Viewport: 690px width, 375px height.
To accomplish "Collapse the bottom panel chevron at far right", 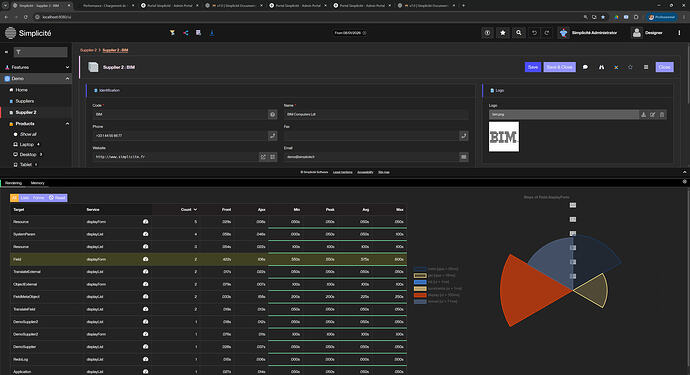I will [x=684, y=172].
